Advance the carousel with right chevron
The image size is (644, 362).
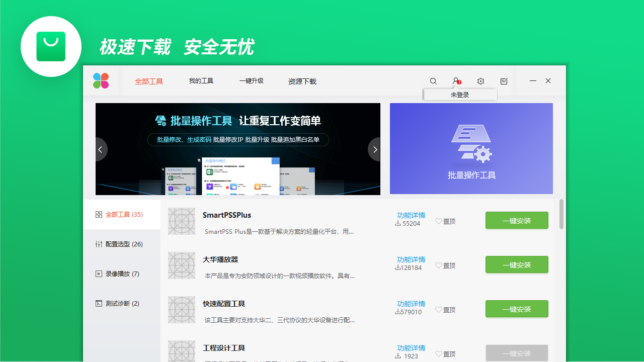[375, 149]
